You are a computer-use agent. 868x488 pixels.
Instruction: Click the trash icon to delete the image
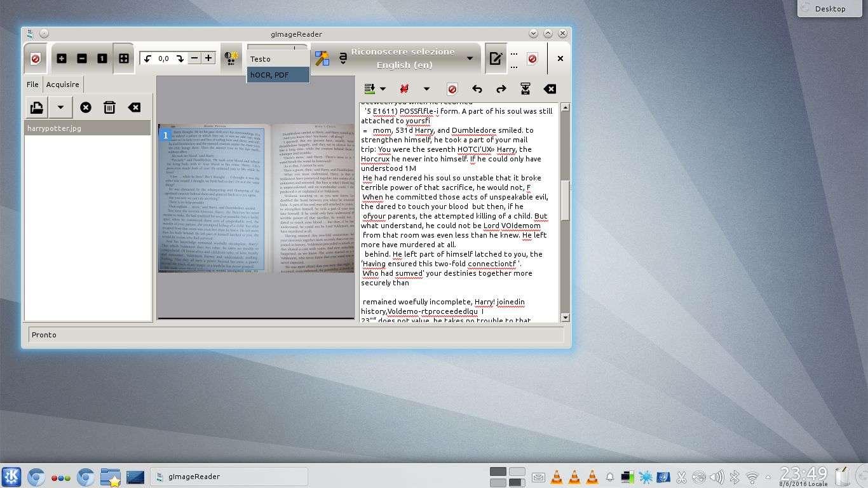pos(109,107)
